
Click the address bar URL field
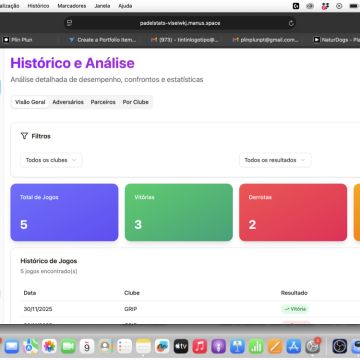pos(180,23)
